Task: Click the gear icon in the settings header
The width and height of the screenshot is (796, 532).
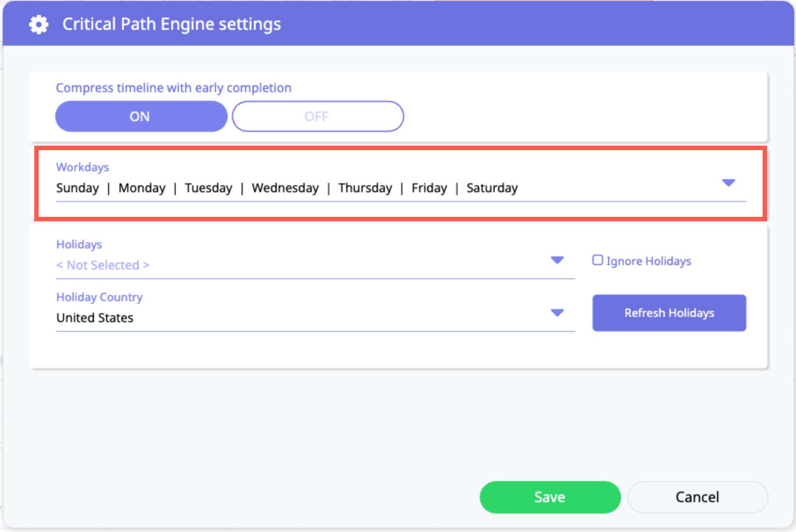Action: (39, 25)
